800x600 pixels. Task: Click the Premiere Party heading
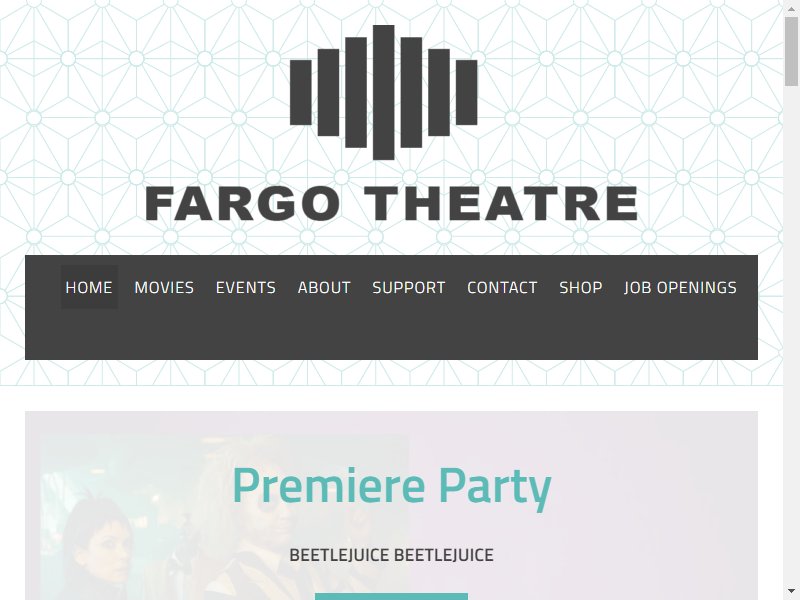391,486
